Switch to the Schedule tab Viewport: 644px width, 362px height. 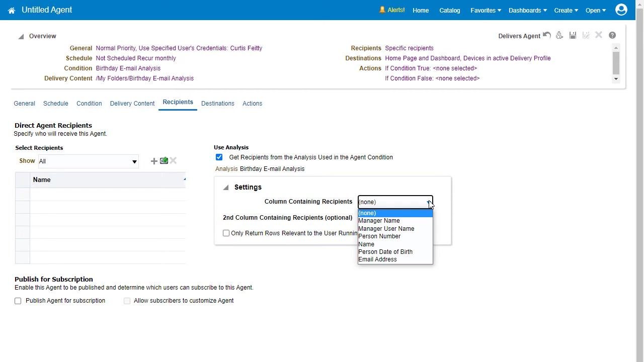pyautogui.click(x=56, y=104)
